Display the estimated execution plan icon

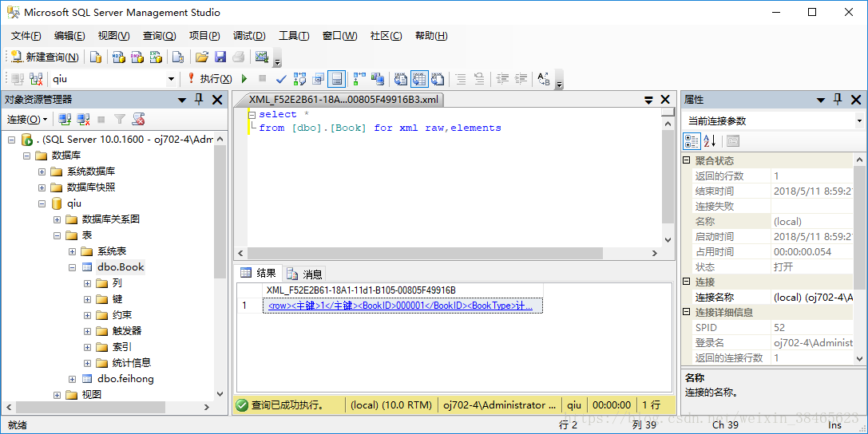(x=299, y=79)
